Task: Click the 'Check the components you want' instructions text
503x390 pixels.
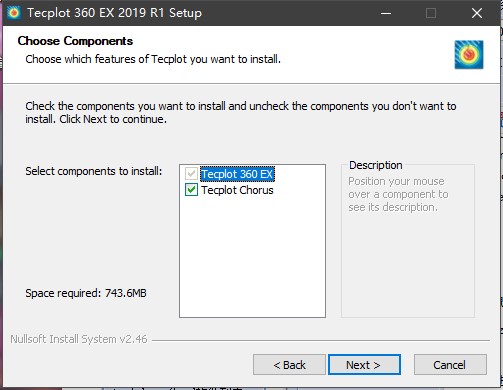Action: point(241,112)
